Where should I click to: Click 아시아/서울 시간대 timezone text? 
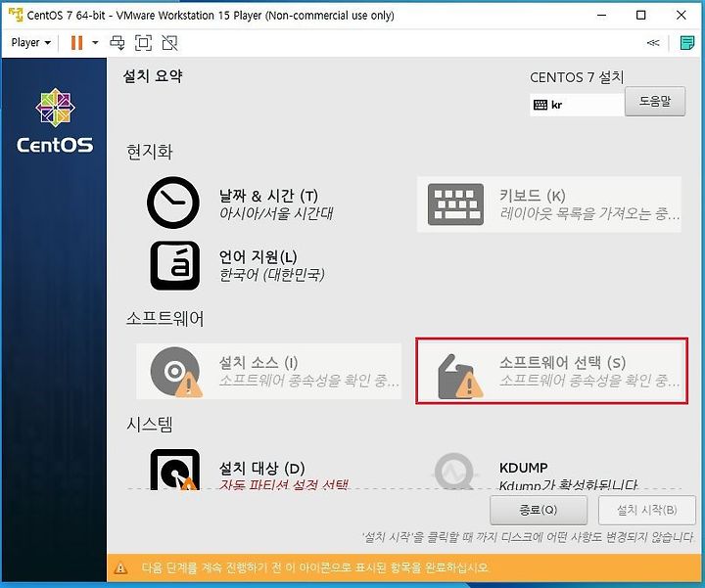[276, 213]
